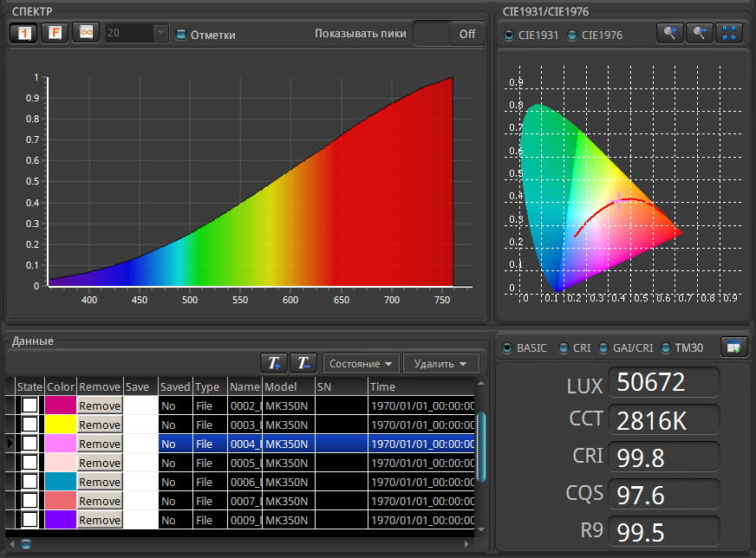Image resolution: width=756 pixels, height=558 pixels.
Task: Click salmon color swatch of row 0007
Action: [x=61, y=501]
